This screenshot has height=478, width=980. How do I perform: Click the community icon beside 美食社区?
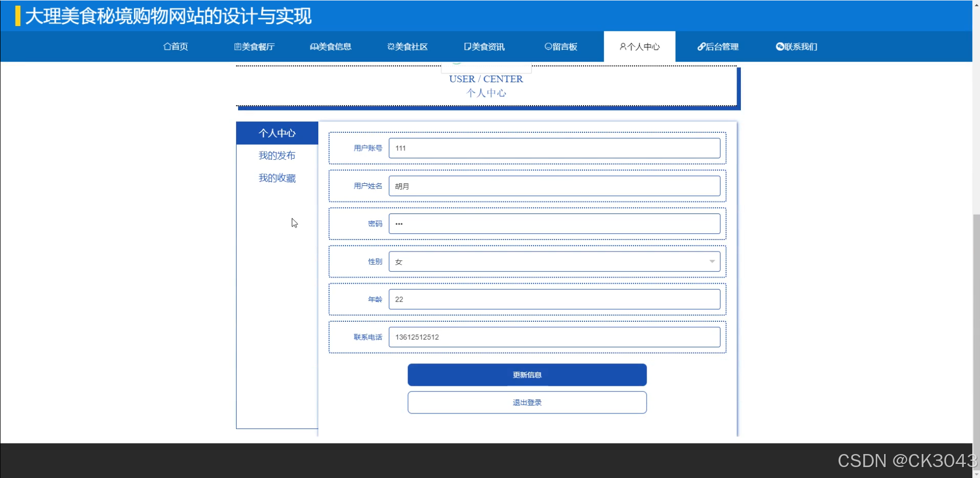(391, 46)
